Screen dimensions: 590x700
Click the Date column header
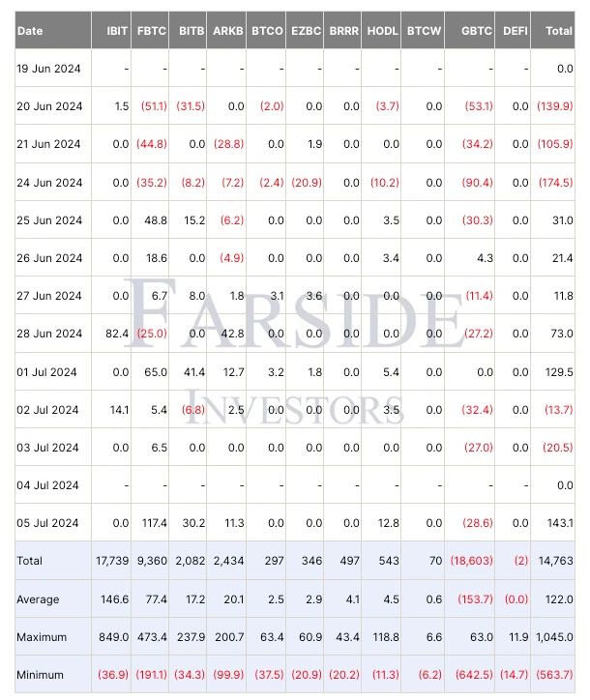coord(31,31)
